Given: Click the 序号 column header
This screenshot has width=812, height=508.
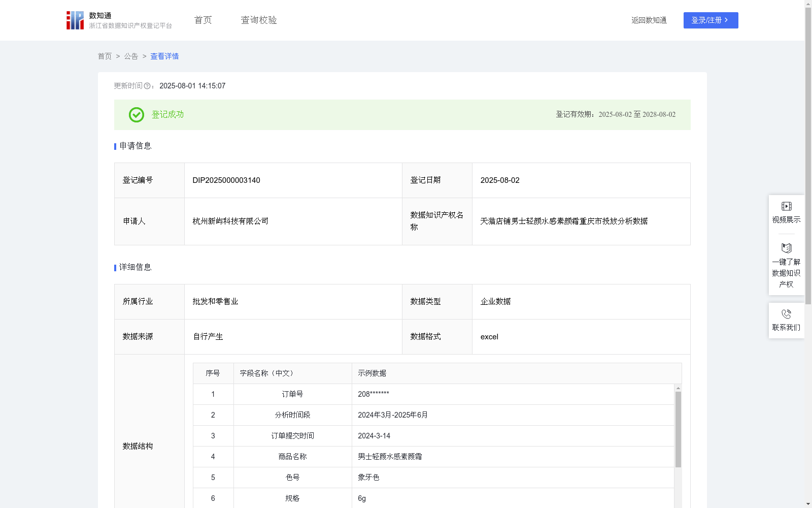Looking at the screenshot, I should [213, 373].
